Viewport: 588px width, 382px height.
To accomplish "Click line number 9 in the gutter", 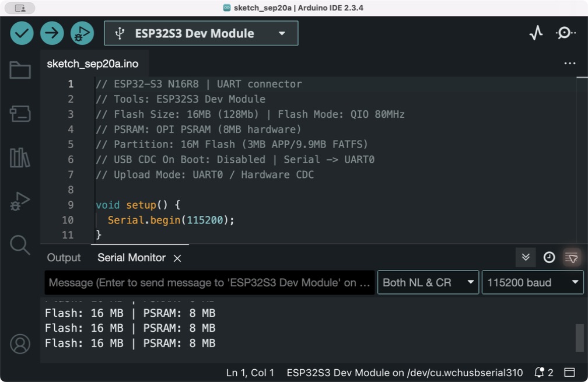I will [71, 205].
